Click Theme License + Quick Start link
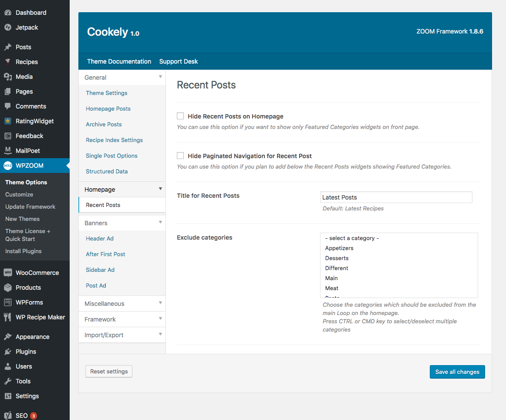Image resolution: width=506 pixels, height=420 pixels. [28, 235]
